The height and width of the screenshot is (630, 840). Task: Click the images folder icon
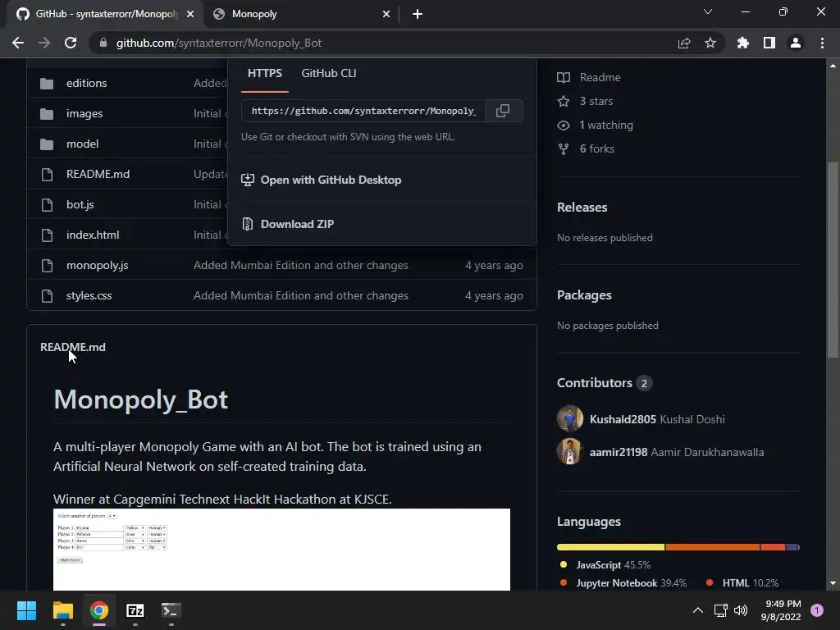click(x=47, y=113)
